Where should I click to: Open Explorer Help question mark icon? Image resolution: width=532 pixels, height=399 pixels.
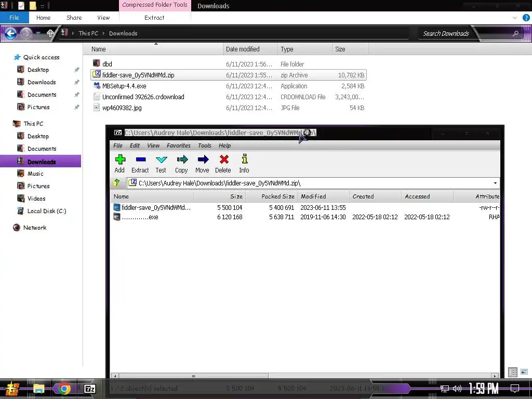pos(526,18)
